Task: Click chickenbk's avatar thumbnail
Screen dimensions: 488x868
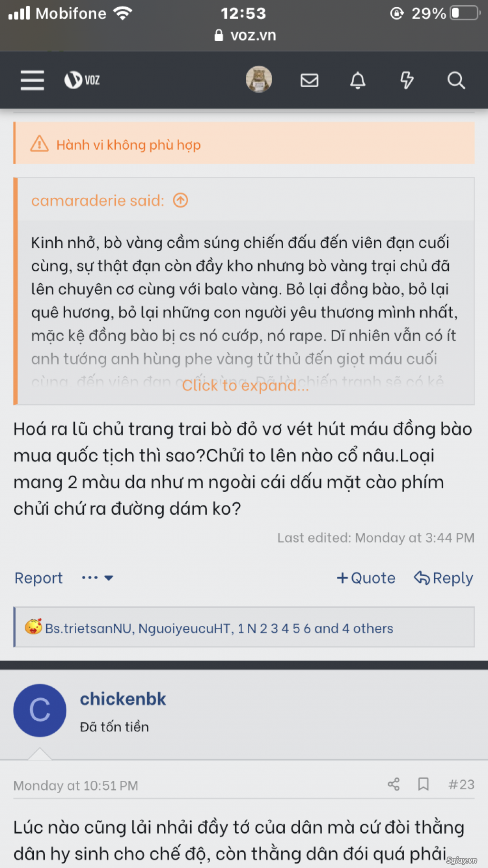Action: tap(40, 710)
